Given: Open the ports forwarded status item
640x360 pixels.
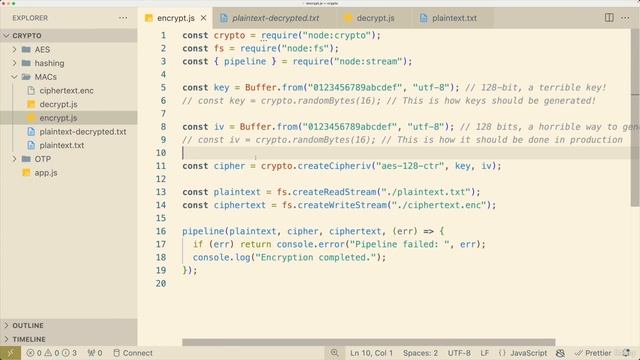Looking at the screenshot, I should pos(95,353).
